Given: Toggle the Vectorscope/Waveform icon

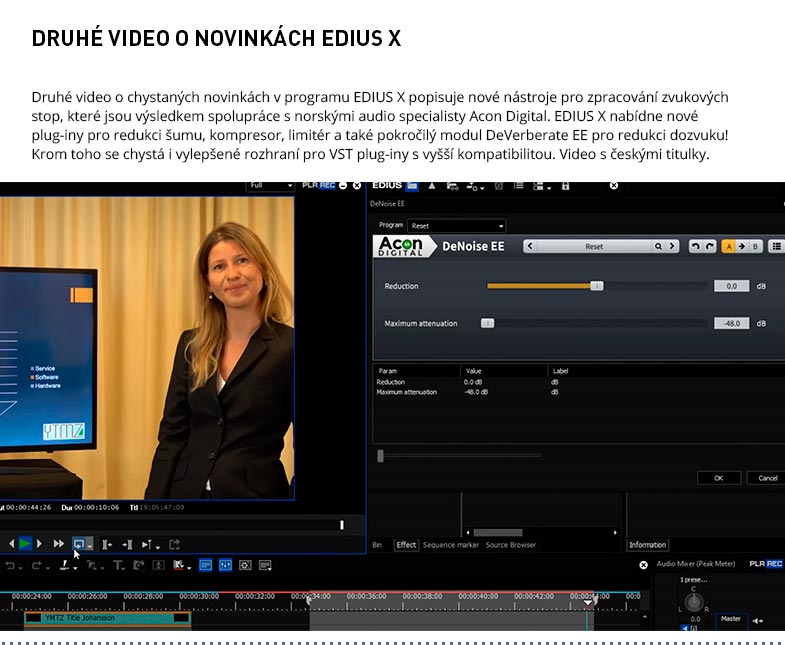Looking at the screenshot, I should coord(245,565).
